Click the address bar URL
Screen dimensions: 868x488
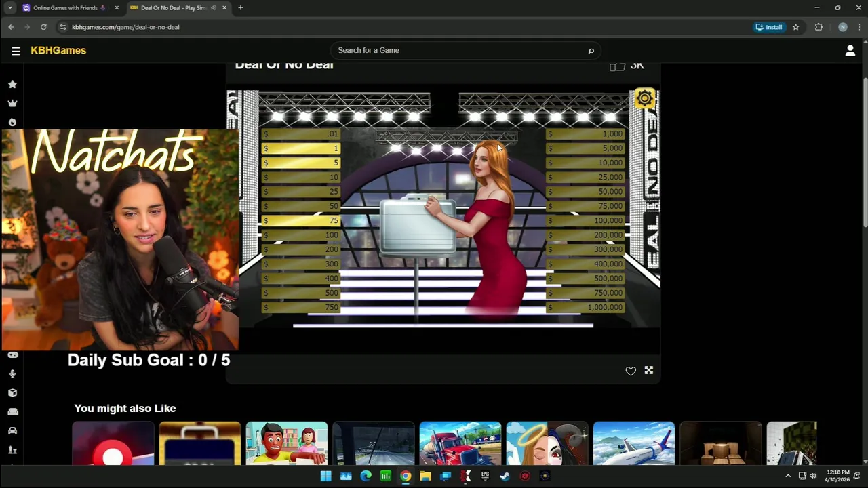[x=125, y=27]
